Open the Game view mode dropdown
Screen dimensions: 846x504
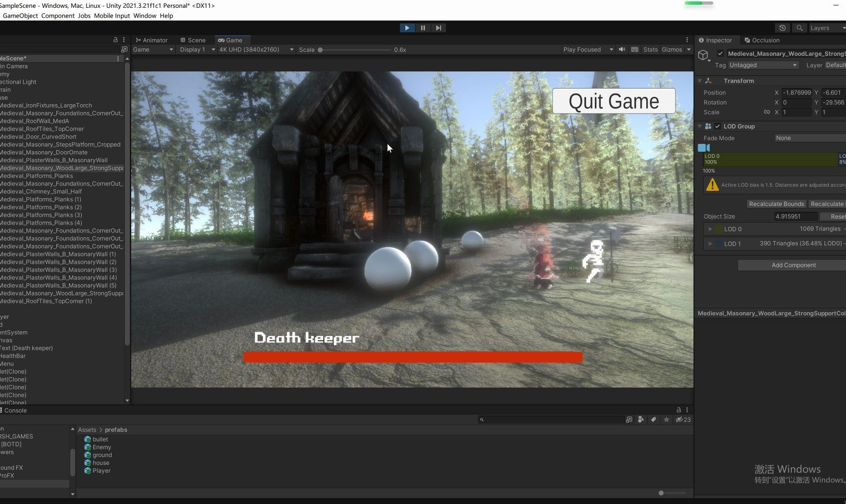[153, 49]
